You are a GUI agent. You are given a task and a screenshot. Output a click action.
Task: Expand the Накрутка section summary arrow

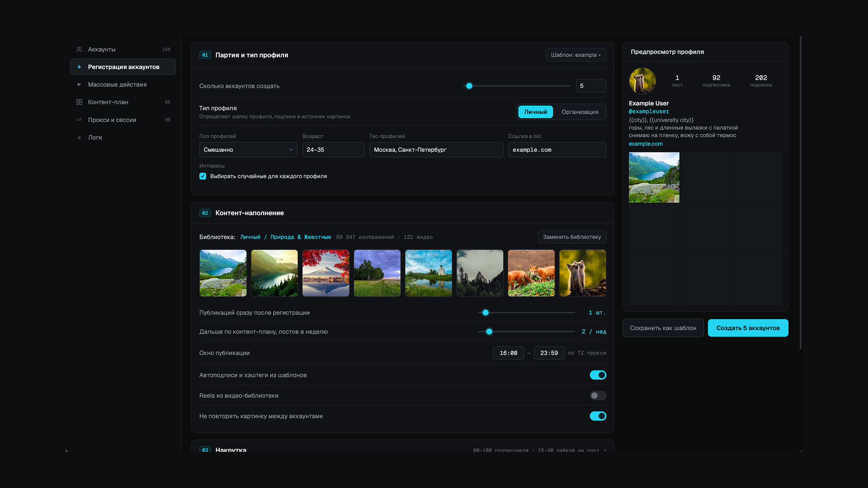(605, 450)
